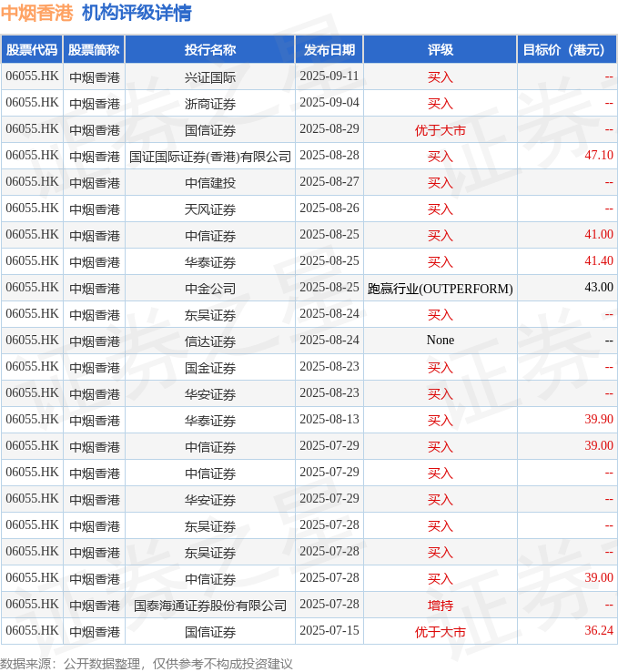618x672 pixels.
Task: Select the 国金证券 broker cell
Action: point(210,368)
